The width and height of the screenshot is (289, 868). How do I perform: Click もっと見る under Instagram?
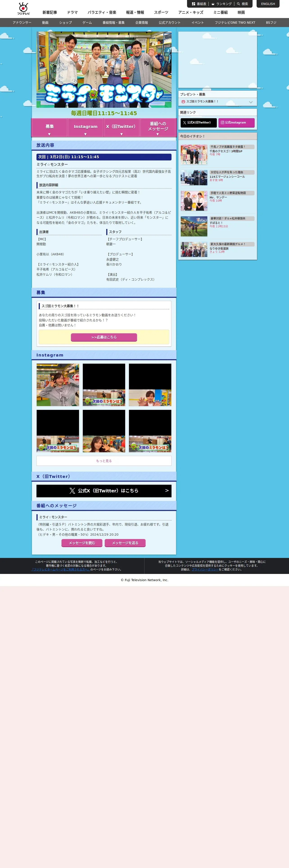tap(104, 461)
